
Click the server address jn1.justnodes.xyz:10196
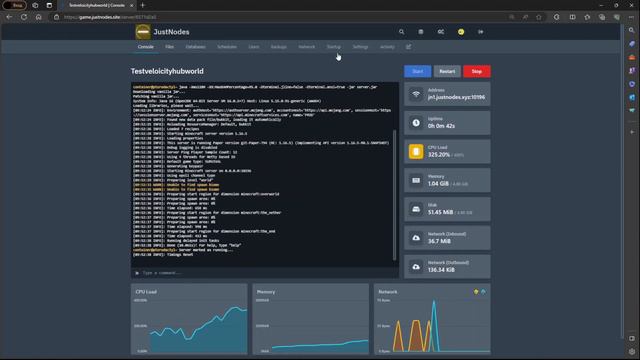(x=456, y=97)
